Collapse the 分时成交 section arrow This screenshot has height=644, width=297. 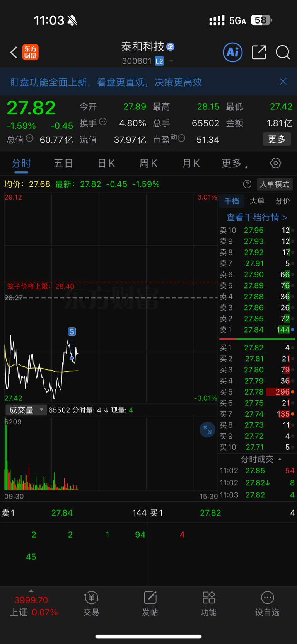(280, 459)
